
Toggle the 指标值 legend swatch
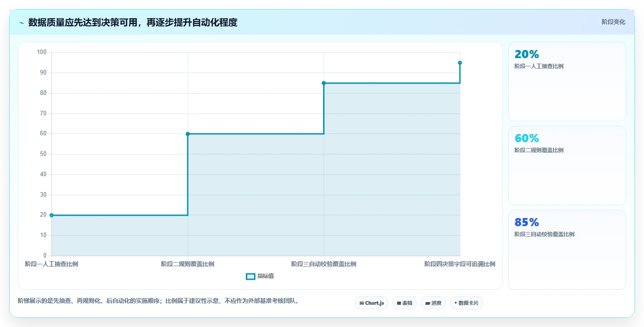pyautogui.click(x=250, y=276)
